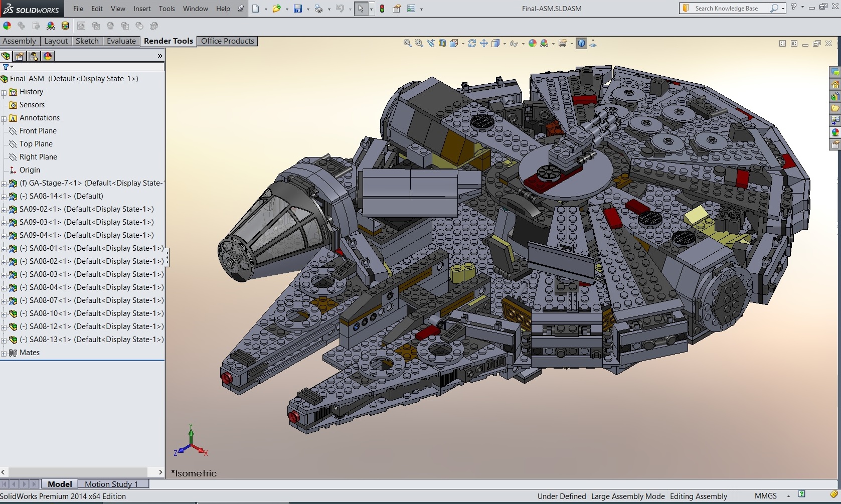841x504 pixels.
Task: Open SolidWorks Resources home pane
Action: coord(835,84)
